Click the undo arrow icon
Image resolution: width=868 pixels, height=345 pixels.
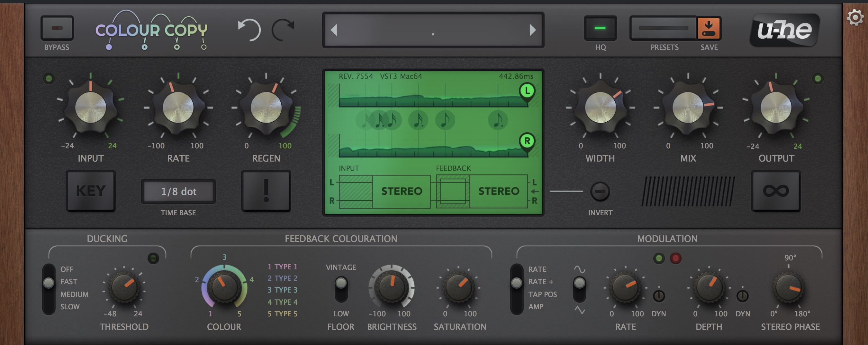(x=249, y=30)
